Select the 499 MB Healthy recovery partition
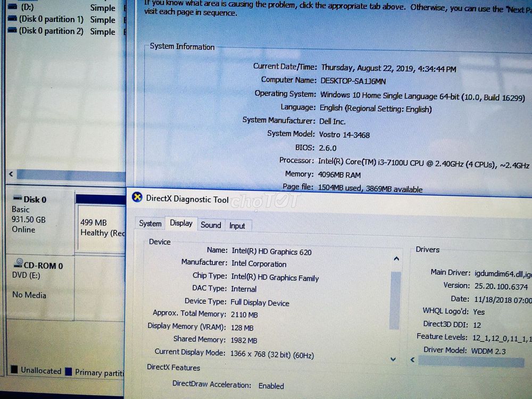The height and width of the screenshot is (399, 532). [102, 228]
